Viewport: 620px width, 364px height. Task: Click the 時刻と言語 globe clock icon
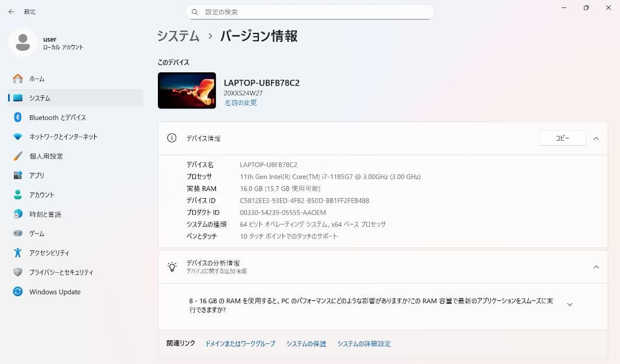[18, 214]
